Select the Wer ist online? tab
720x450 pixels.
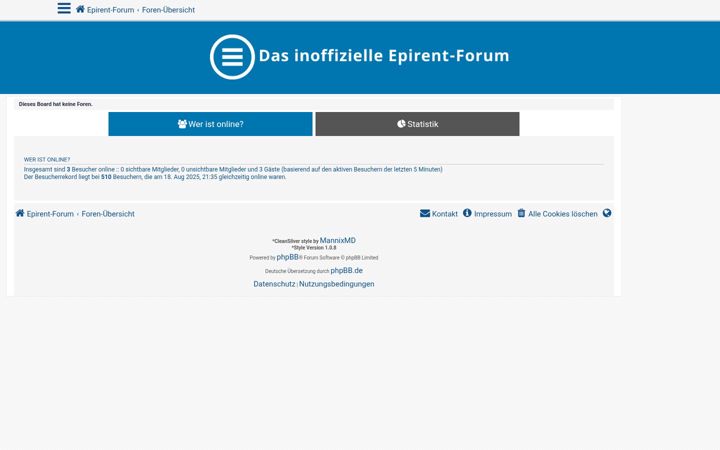click(x=210, y=124)
